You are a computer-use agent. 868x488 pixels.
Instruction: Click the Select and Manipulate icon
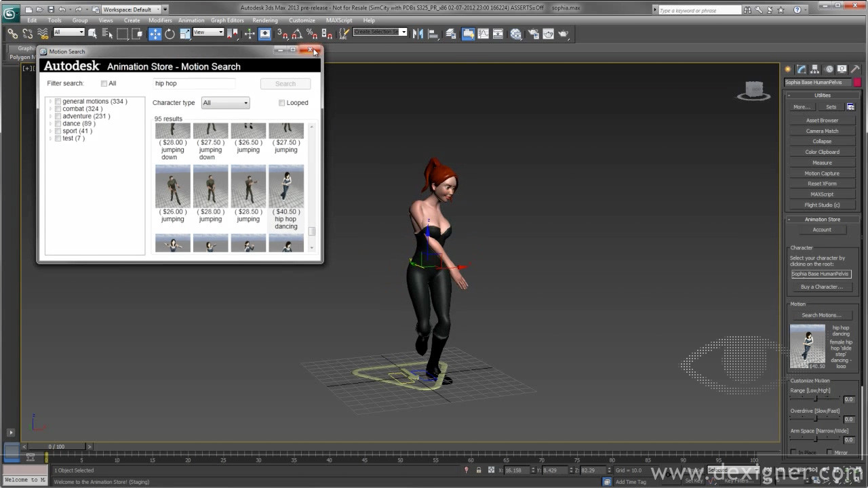[250, 33]
